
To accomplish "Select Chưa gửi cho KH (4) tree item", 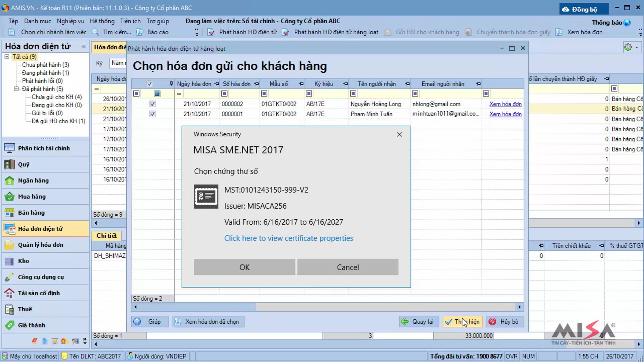I will pos(57,97).
